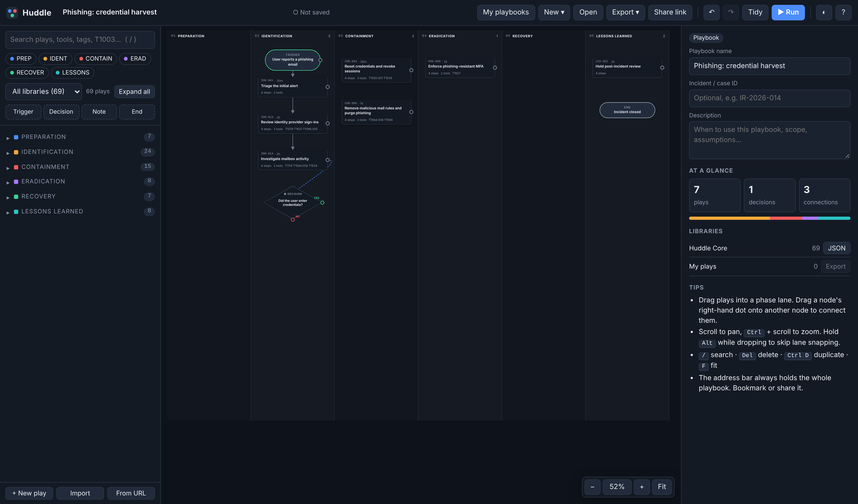Expand the IDENTIFICATION category

click(x=80, y=152)
